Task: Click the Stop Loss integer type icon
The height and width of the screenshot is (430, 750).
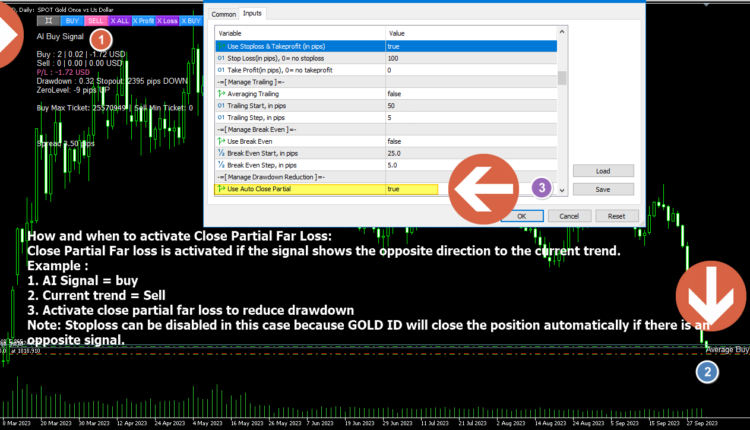Action: pyautogui.click(x=222, y=59)
